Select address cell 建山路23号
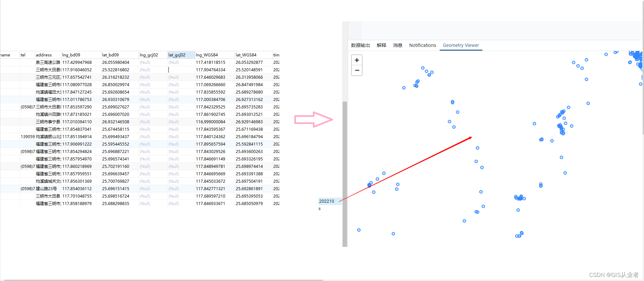 (48, 189)
